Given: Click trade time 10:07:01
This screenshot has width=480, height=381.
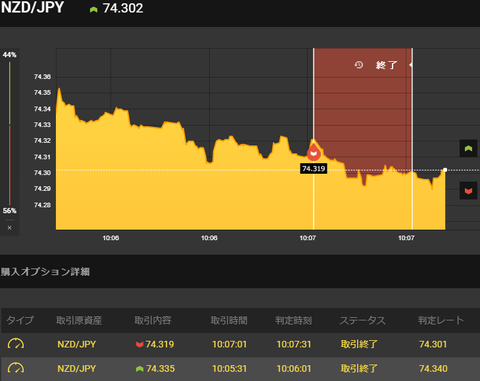Looking at the screenshot, I should click(x=229, y=344).
